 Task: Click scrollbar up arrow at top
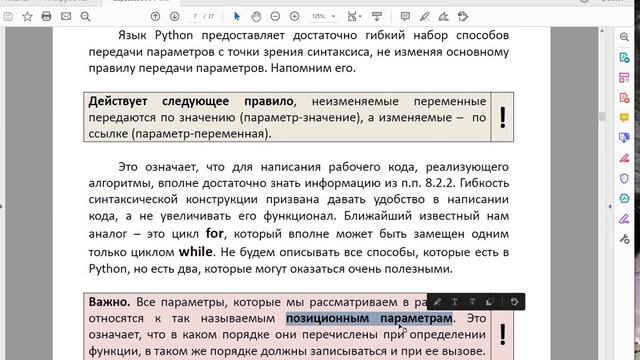602,31
